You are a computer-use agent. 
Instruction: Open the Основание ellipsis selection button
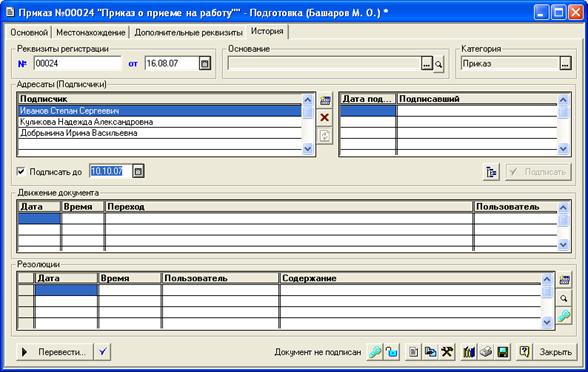click(x=426, y=64)
